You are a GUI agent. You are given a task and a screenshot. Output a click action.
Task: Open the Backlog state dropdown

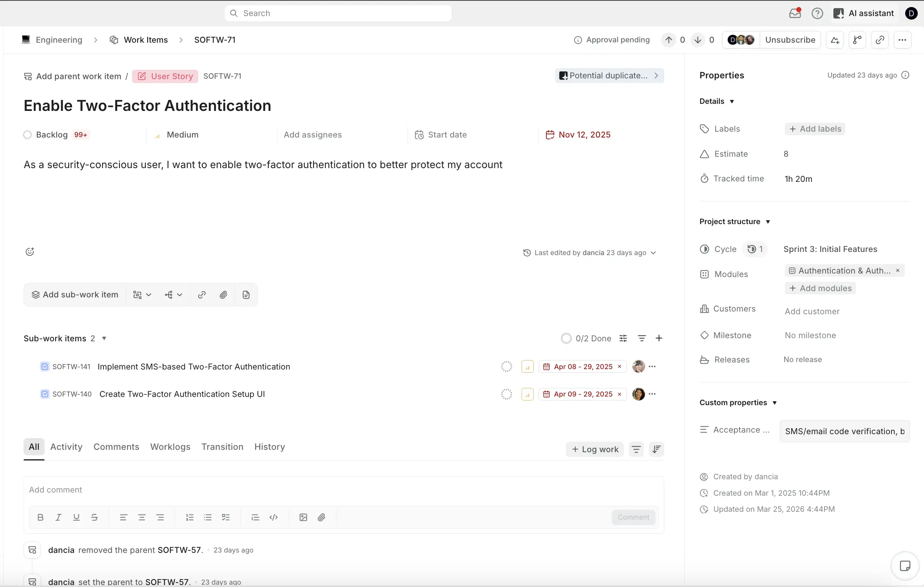tap(52, 135)
